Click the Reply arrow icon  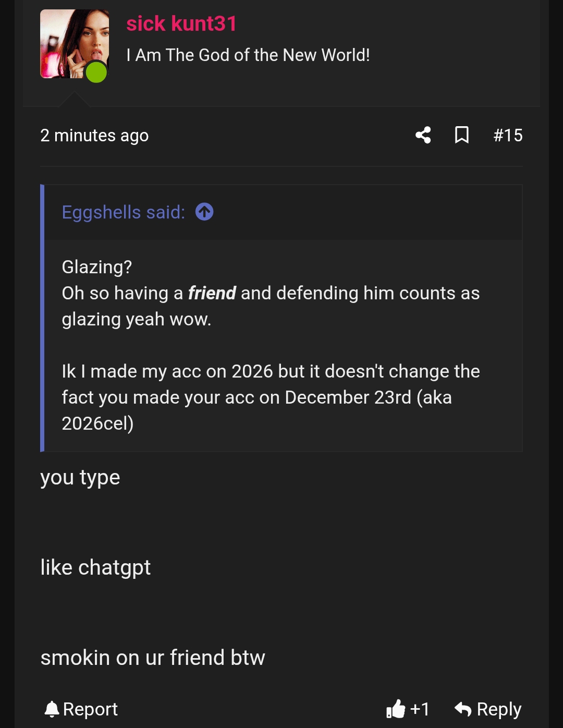coord(463,709)
